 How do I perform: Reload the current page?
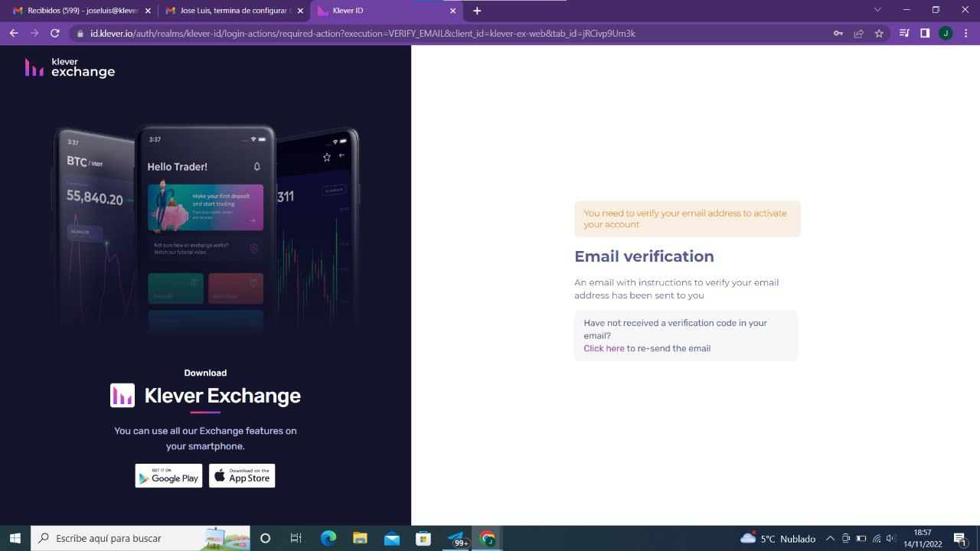pyautogui.click(x=54, y=34)
